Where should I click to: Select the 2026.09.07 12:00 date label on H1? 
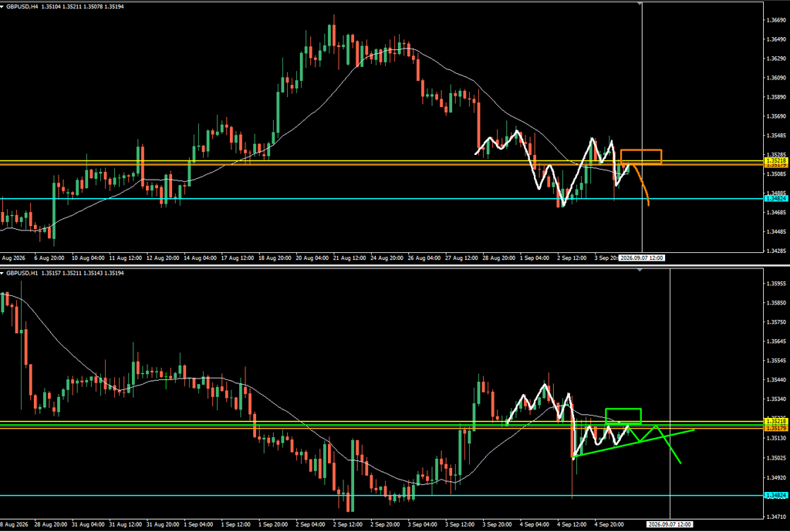point(670,524)
